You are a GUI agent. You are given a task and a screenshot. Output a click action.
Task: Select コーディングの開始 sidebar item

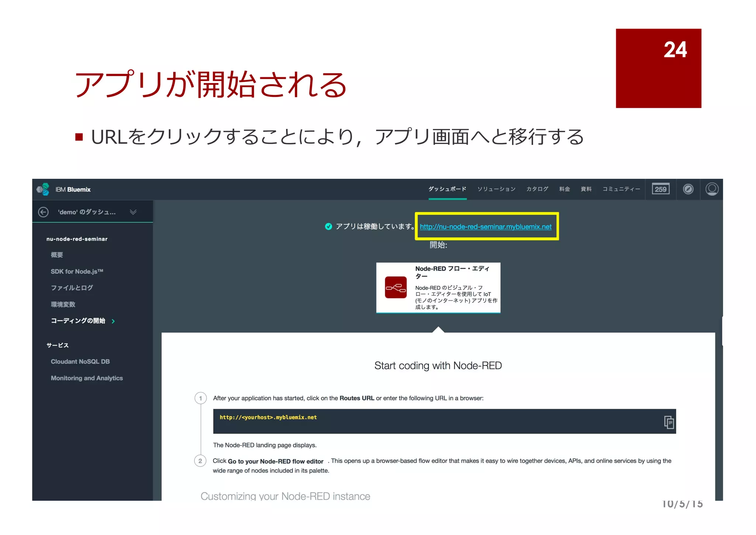point(78,321)
